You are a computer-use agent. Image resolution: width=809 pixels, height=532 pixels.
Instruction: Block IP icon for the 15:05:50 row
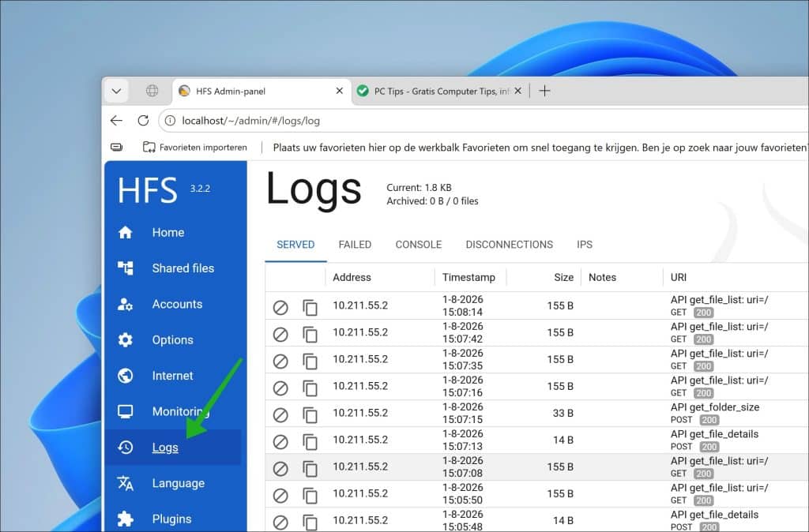click(x=280, y=496)
